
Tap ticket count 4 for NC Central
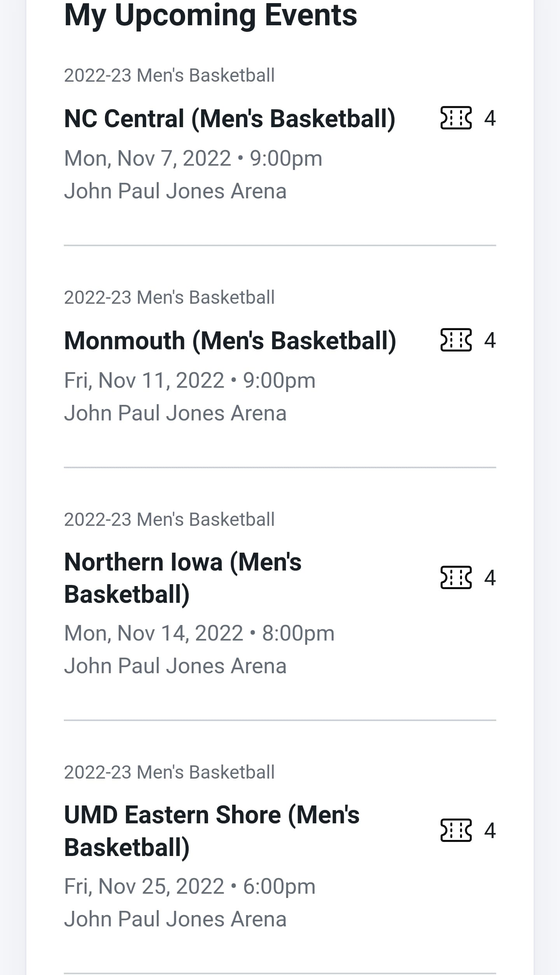pos(490,118)
